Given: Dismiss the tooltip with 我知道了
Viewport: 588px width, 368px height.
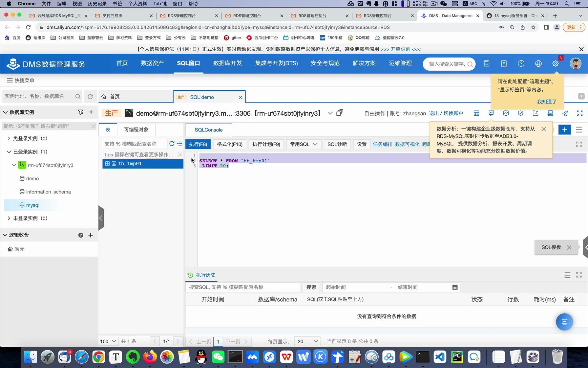Looking at the screenshot, I should [x=547, y=102].
